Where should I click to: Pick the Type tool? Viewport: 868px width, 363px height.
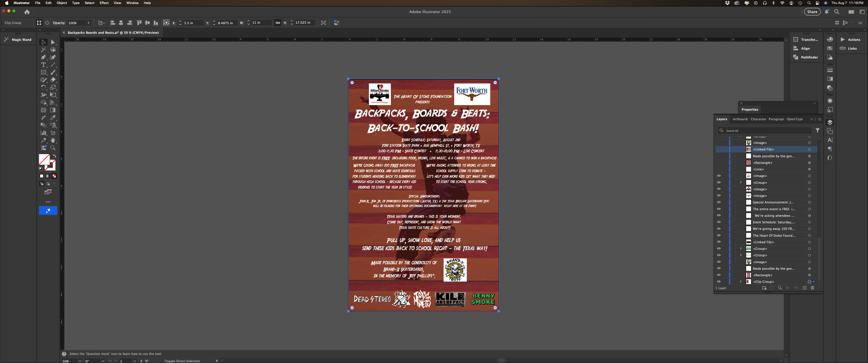[x=43, y=65]
